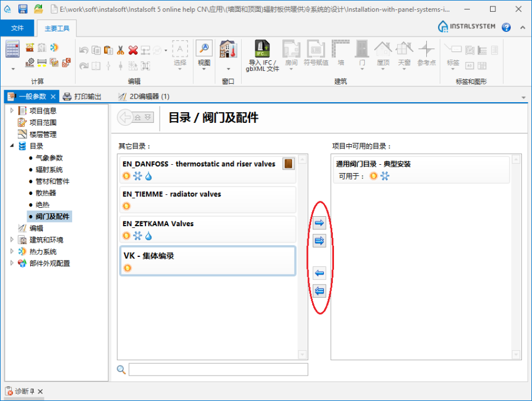Select 楼层管理 in the tree
Image resolution: width=532 pixels, height=401 pixels.
(43, 134)
